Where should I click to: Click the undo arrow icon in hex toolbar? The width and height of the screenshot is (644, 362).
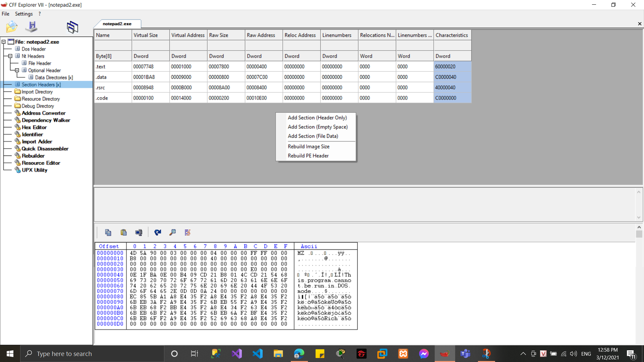tap(158, 232)
